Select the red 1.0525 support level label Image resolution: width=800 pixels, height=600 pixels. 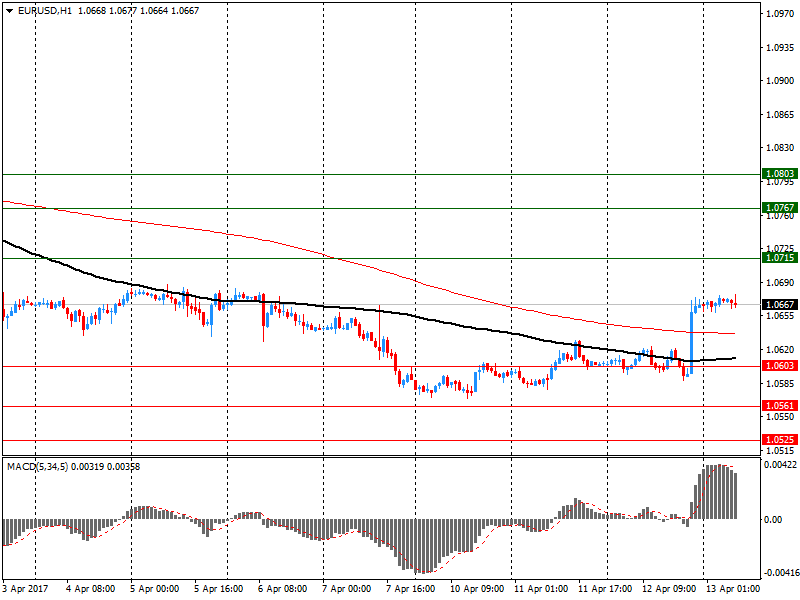coord(780,439)
